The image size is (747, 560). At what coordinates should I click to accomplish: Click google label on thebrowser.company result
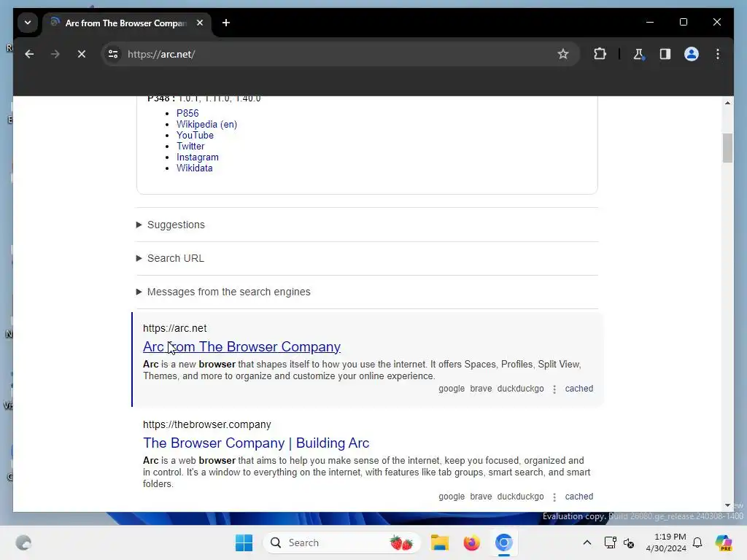tap(452, 497)
